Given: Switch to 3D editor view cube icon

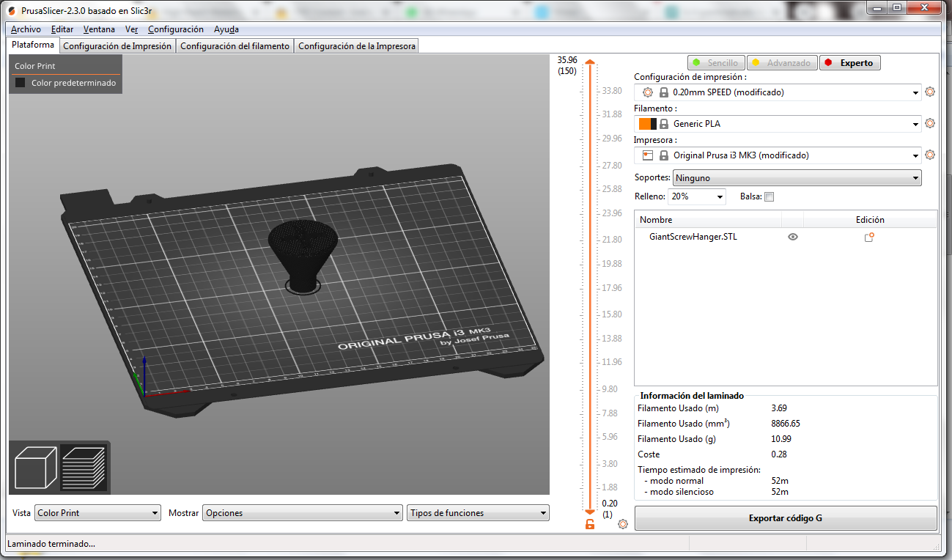Looking at the screenshot, I should pos(35,467).
